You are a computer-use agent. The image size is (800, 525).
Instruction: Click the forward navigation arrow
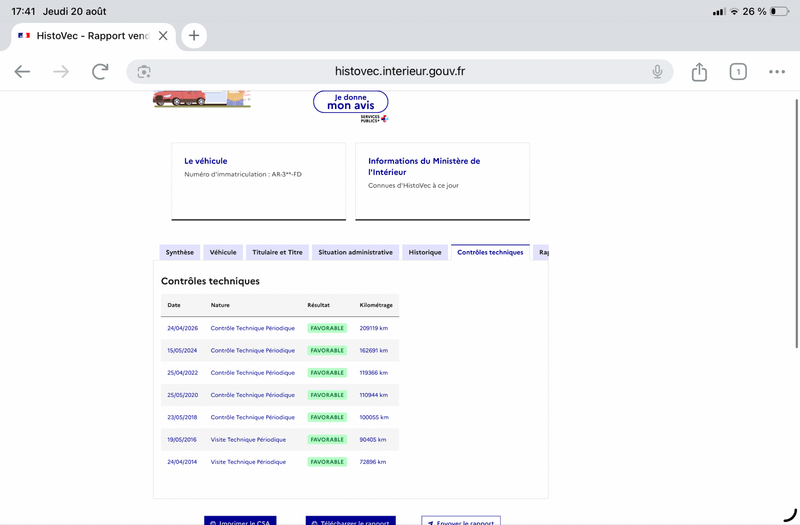click(x=61, y=71)
